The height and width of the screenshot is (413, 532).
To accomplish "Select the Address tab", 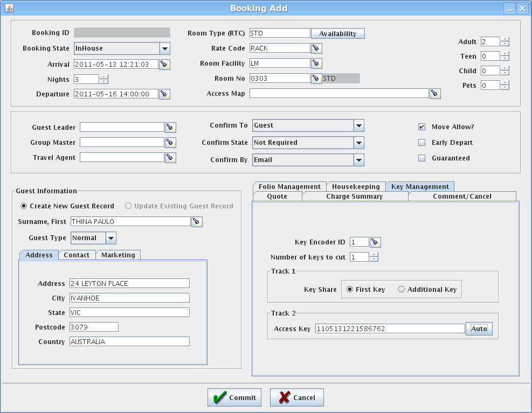I will coord(39,255).
